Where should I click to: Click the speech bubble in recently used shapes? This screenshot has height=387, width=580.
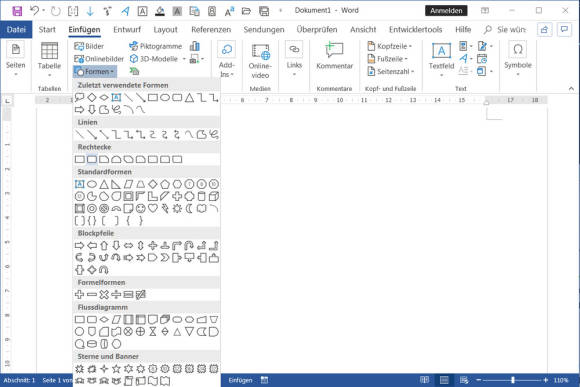click(80, 98)
